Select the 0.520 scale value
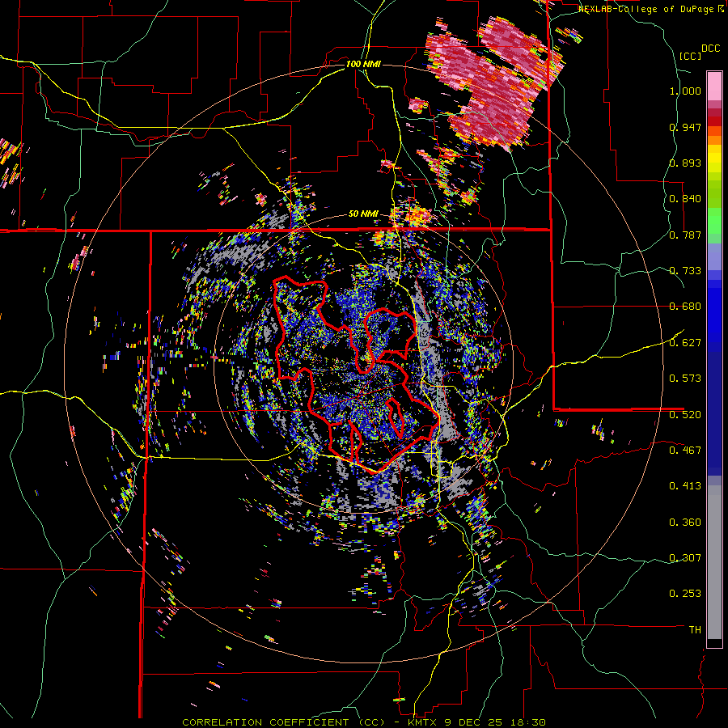Screen dimensions: 728x728 685,414
